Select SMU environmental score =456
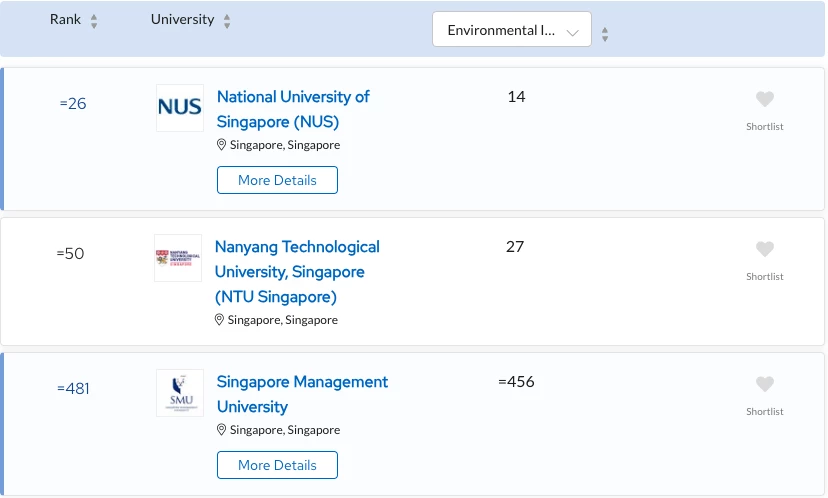The height and width of the screenshot is (498, 828). pos(516,382)
